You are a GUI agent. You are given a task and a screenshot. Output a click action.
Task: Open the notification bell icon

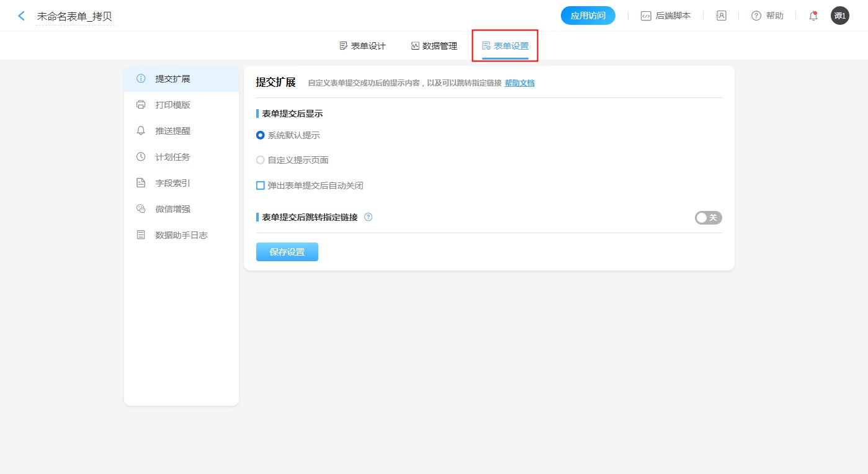point(813,16)
